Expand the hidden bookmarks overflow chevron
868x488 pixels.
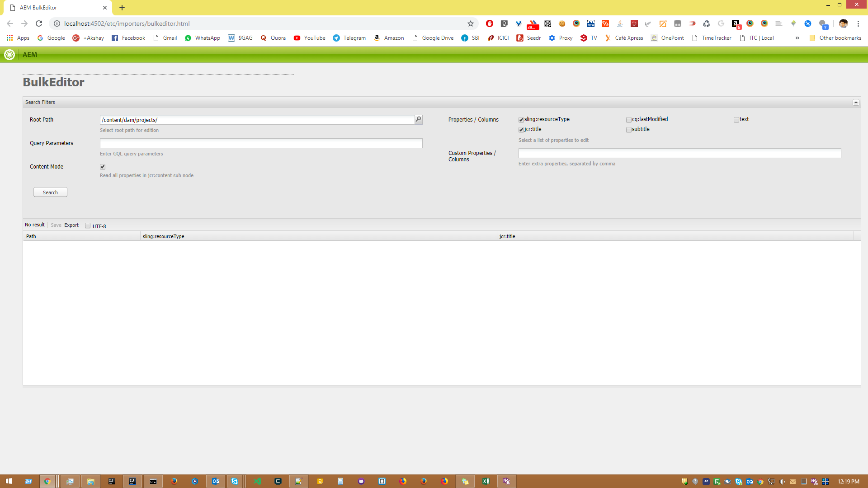point(797,38)
